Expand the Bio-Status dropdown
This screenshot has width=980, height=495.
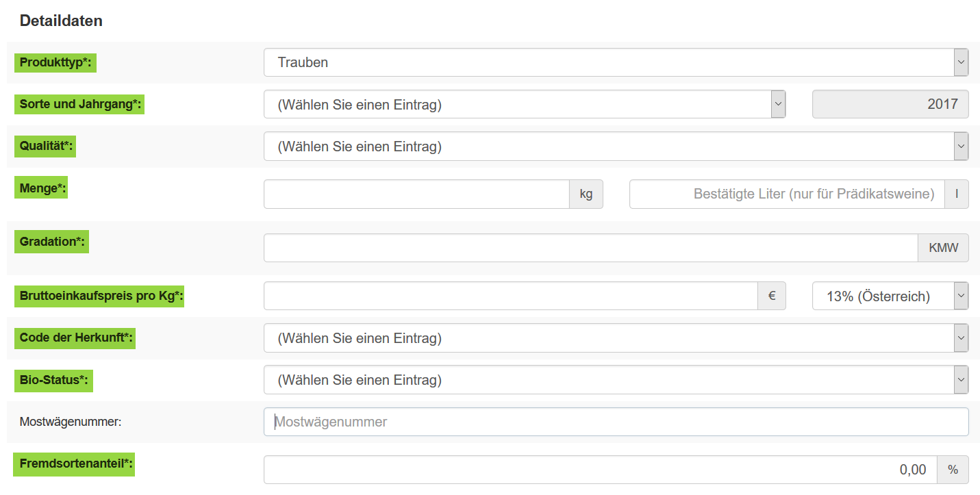click(615, 379)
